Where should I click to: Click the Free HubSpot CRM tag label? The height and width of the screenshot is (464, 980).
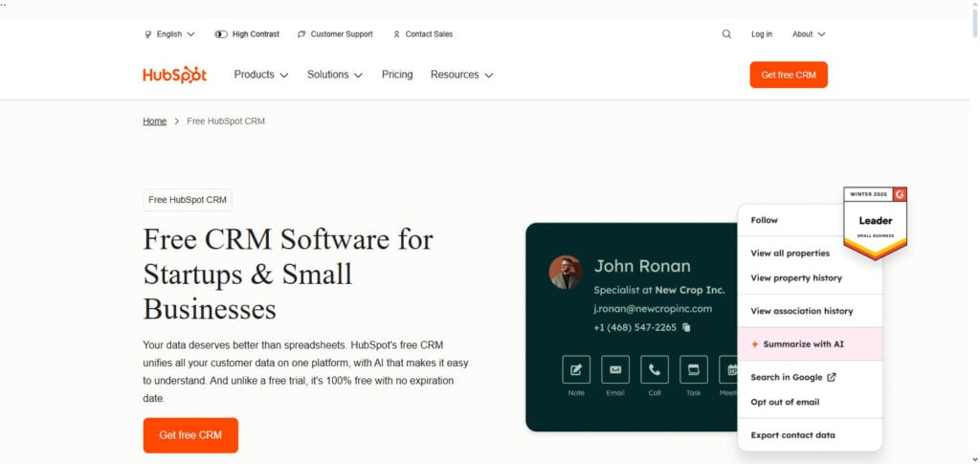pos(188,200)
